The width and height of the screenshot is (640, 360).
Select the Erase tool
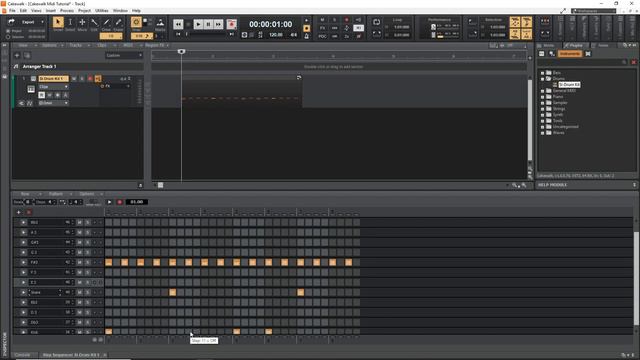(x=118, y=22)
